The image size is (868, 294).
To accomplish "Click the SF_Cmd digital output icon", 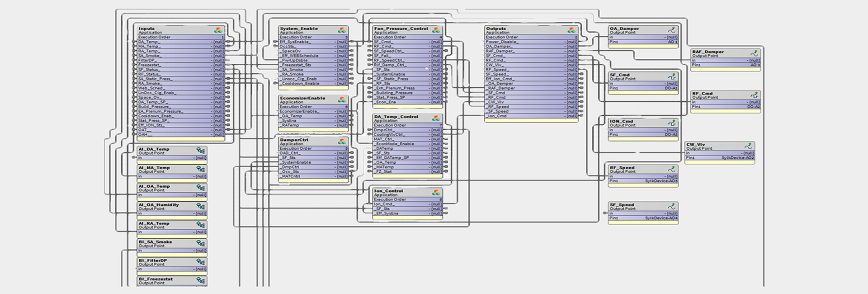I will click(672, 77).
